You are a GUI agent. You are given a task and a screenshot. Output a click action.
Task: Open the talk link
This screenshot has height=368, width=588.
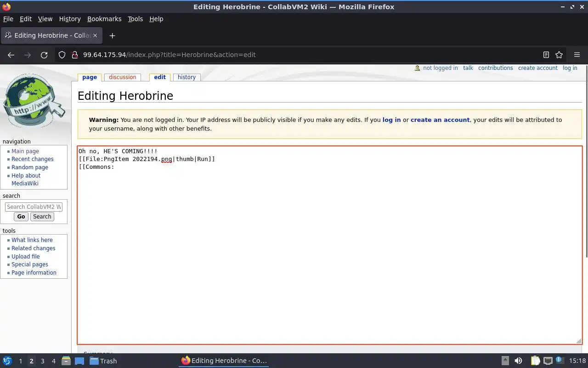point(468,68)
